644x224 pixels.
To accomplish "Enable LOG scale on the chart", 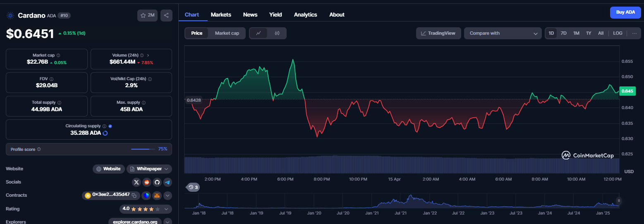I will [x=618, y=33].
